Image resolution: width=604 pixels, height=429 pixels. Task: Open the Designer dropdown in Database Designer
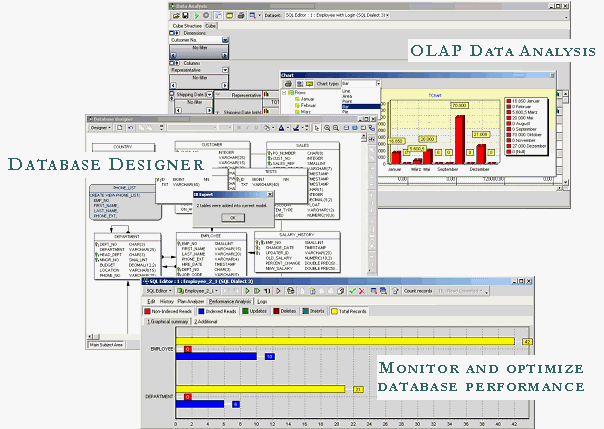pos(100,127)
